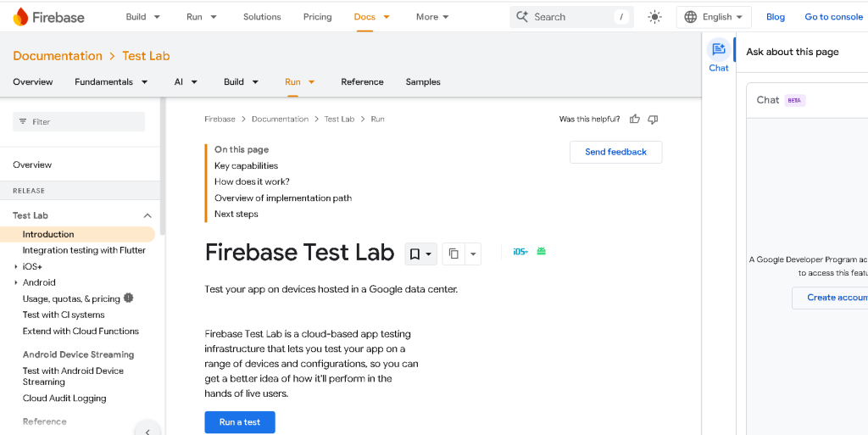Open the More dropdown in top navigation

click(432, 17)
